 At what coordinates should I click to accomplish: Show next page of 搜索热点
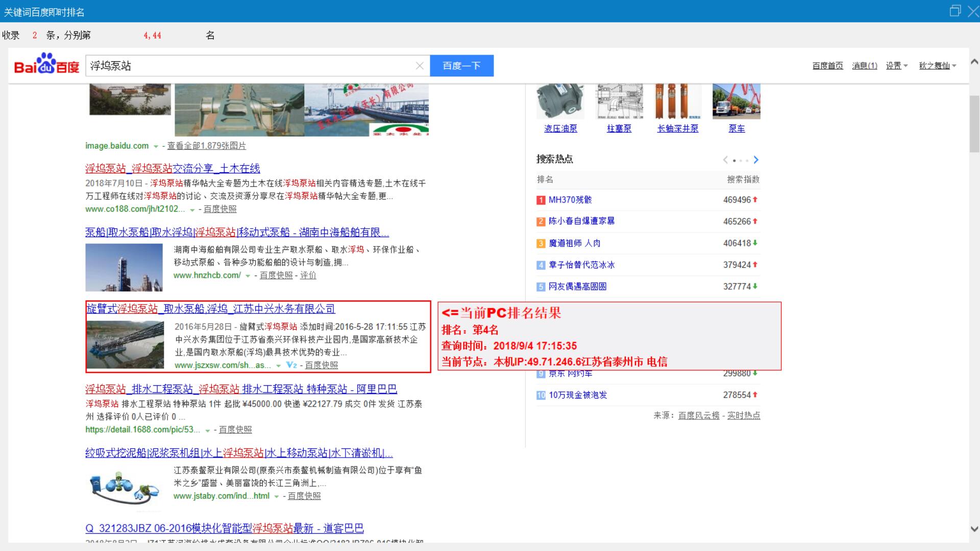[x=756, y=160]
